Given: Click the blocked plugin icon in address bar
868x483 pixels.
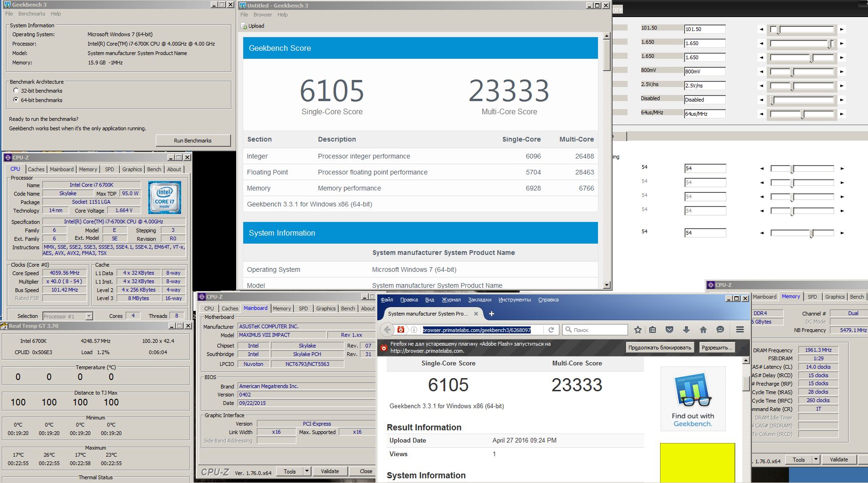Looking at the screenshot, I should point(401,330).
